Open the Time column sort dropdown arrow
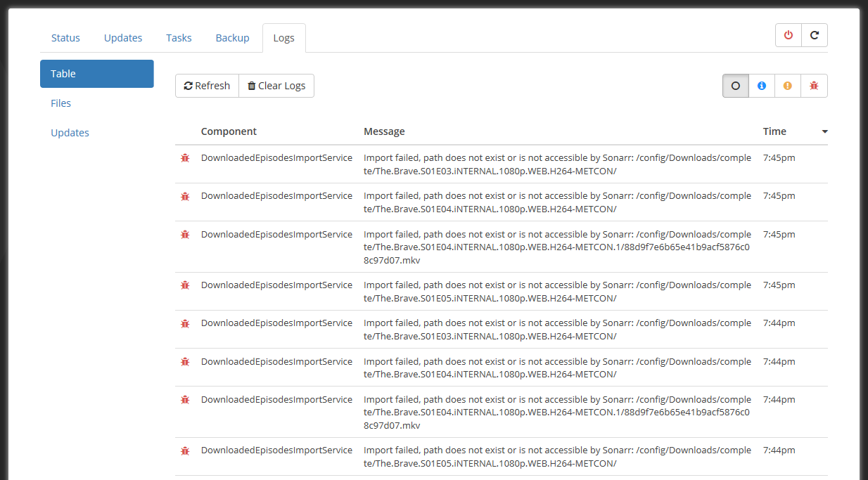868x480 pixels. click(824, 131)
